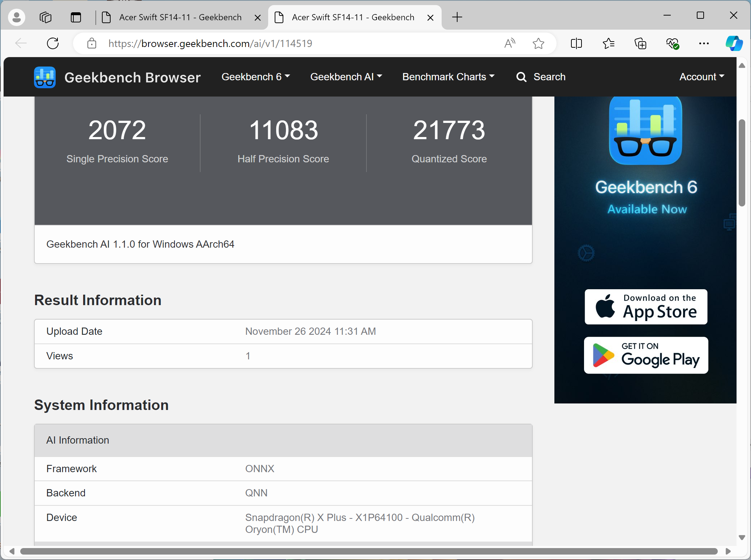Expand the Account dropdown menu

click(701, 77)
